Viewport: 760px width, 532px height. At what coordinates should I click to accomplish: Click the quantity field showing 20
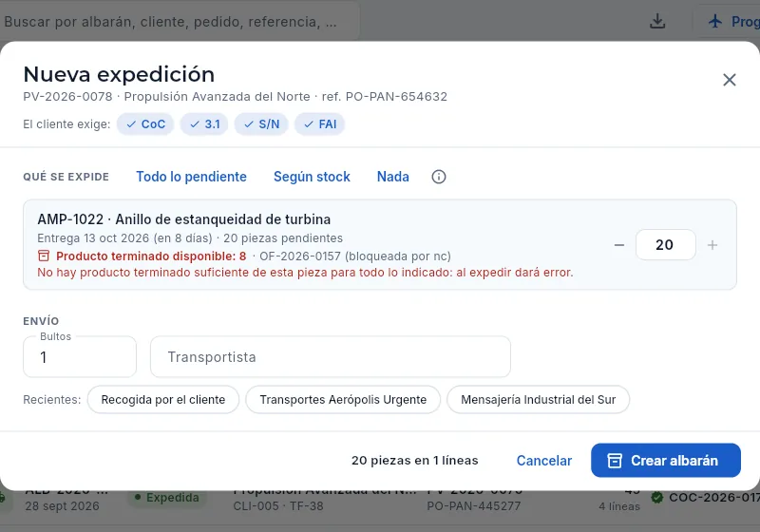pyautogui.click(x=665, y=245)
